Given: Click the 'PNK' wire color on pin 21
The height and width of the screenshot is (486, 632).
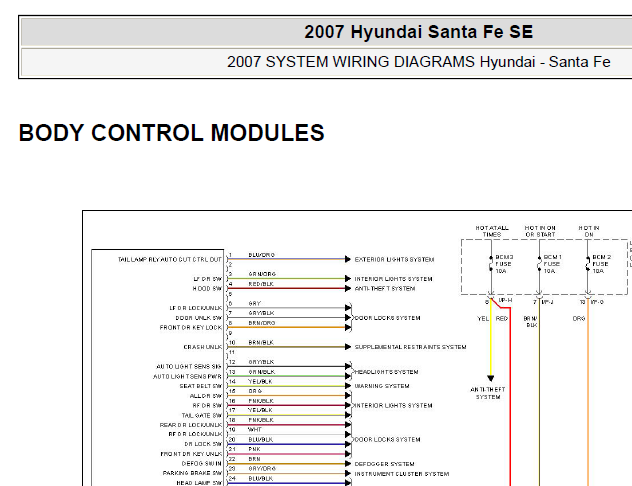Looking at the screenshot, I should point(254,449).
